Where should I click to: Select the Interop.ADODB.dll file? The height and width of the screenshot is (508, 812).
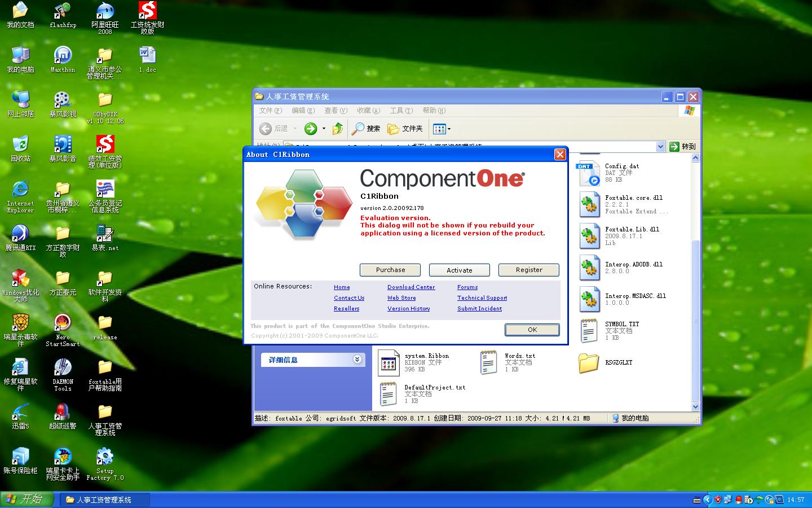(620, 268)
